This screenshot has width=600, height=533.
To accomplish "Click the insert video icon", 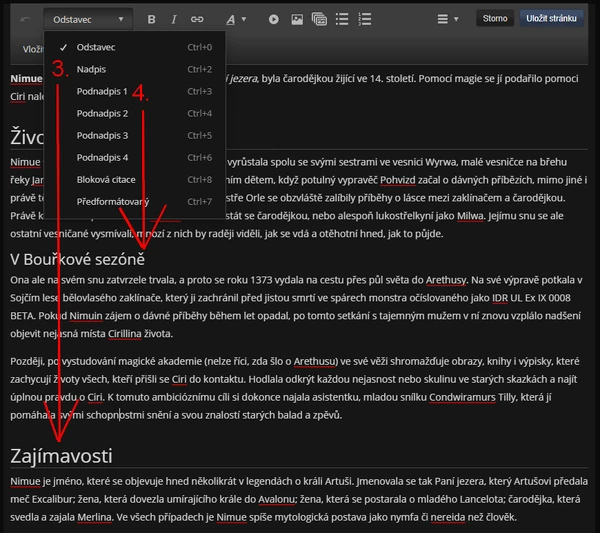I will coord(274,19).
